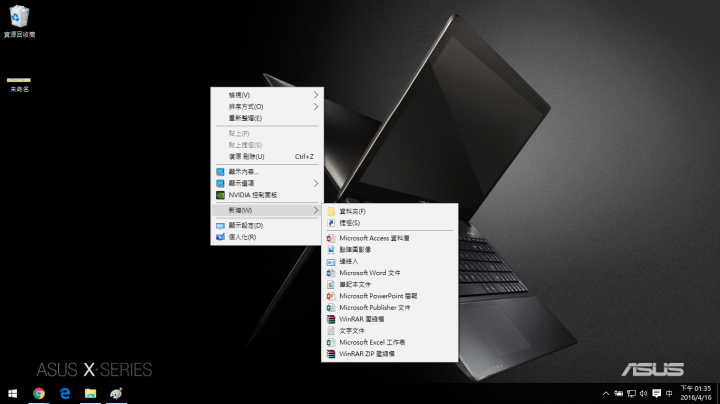720x404 pixels.
Task: Open 個人化(R) personalization
Action: [x=267, y=237]
